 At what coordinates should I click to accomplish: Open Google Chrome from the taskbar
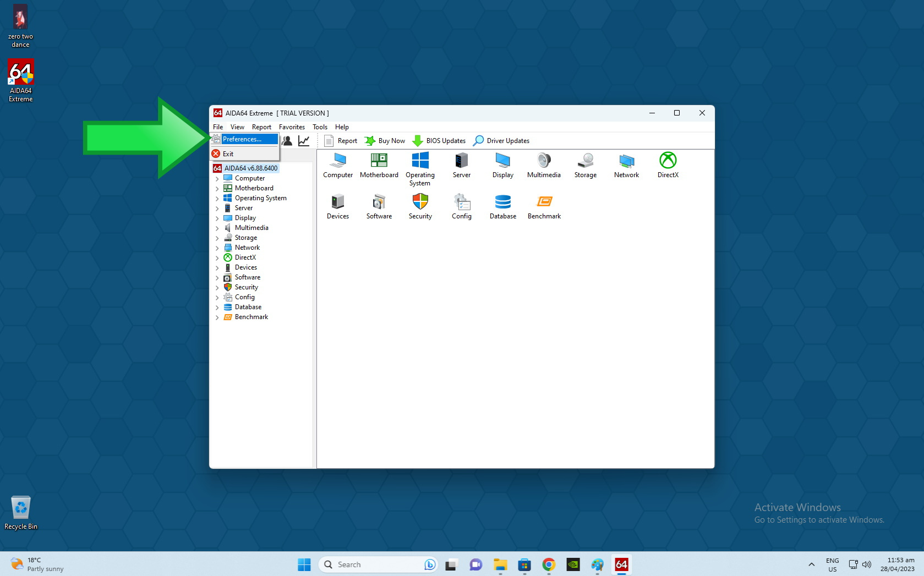549,564
